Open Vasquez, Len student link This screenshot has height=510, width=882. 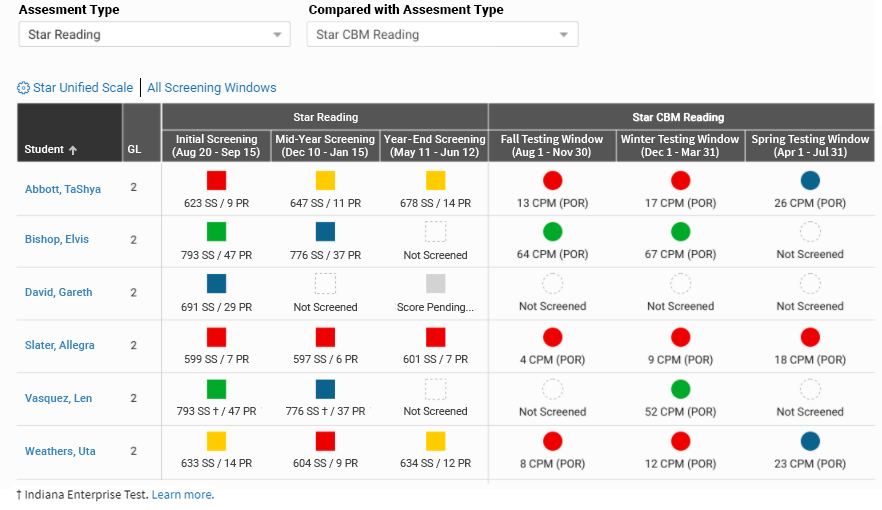click(x=58, y=398)
